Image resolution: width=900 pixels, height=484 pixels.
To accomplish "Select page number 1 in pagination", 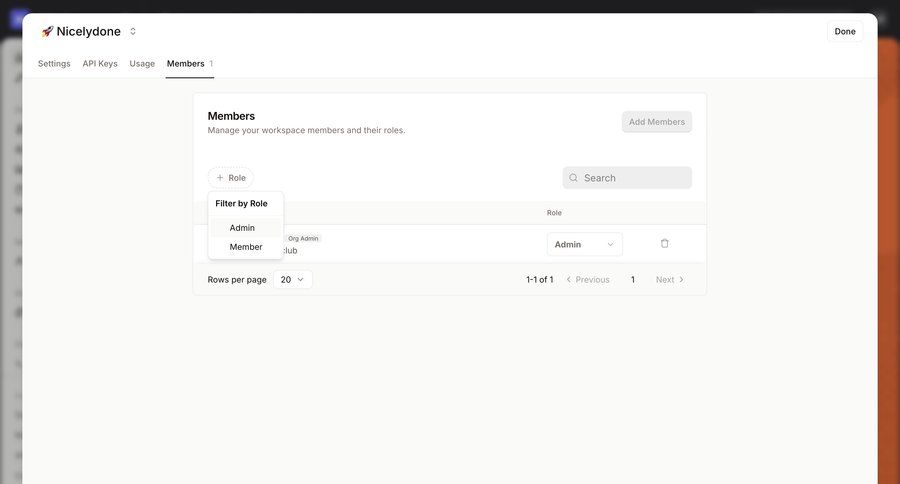I will click(633, 280).
